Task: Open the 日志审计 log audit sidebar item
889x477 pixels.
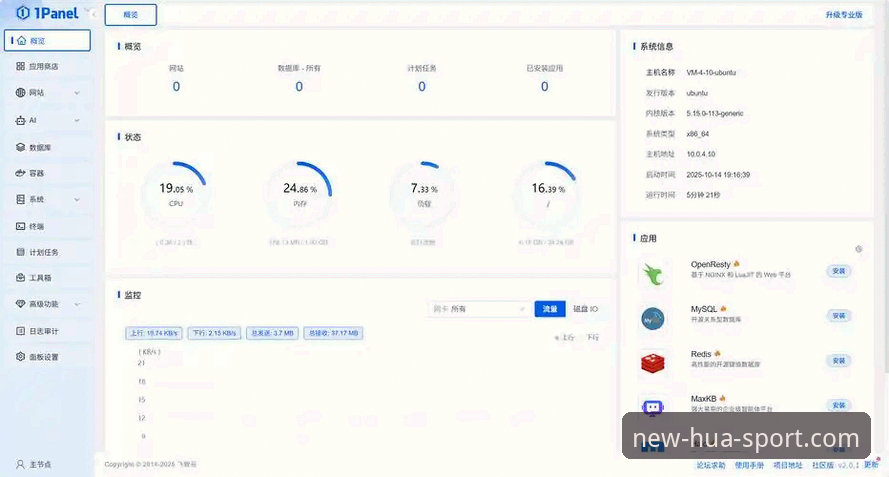Action: [x=47, y=331]
